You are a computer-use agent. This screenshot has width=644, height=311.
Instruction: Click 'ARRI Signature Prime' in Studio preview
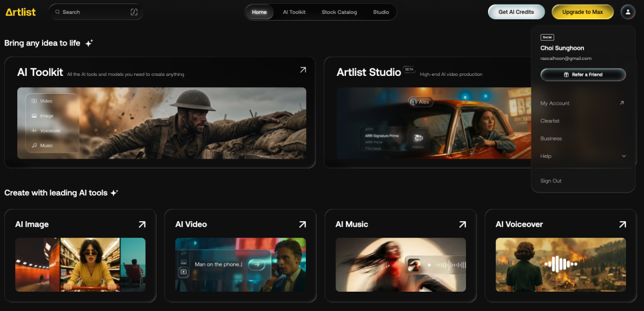point(381,135)
